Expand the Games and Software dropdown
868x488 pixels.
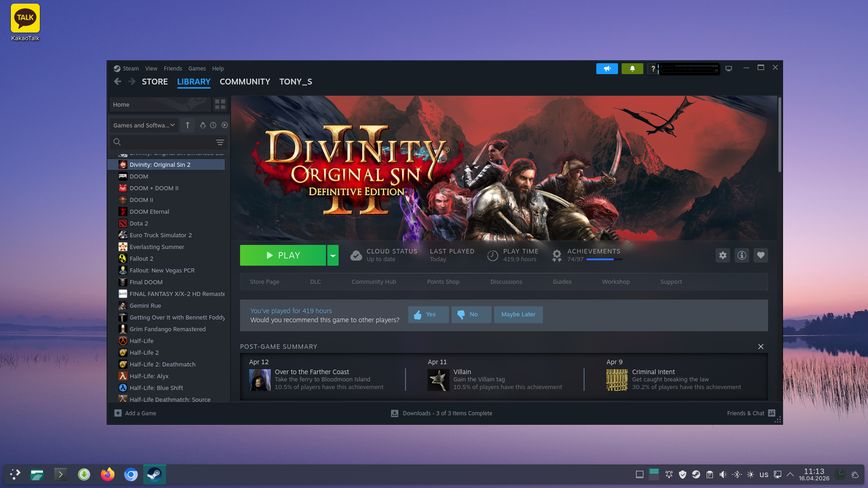(x=144, y=125)
